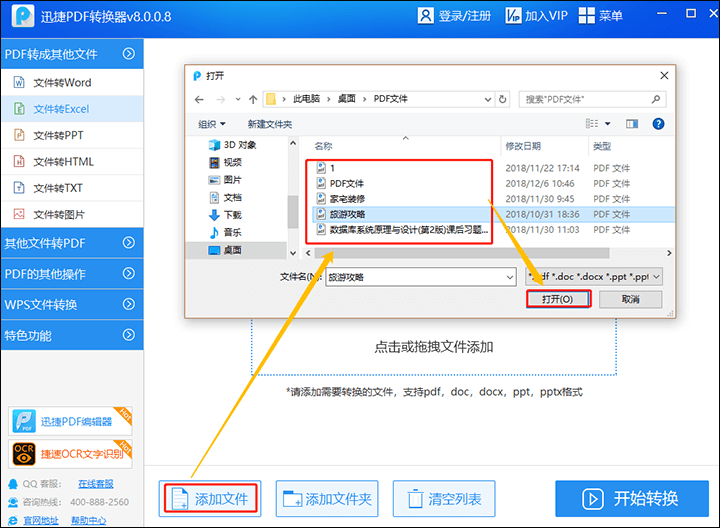720x528 pixels.
Task: Click navigation pane vertical scrollbar
Action: pyautogui.click(x=292, y=212)
